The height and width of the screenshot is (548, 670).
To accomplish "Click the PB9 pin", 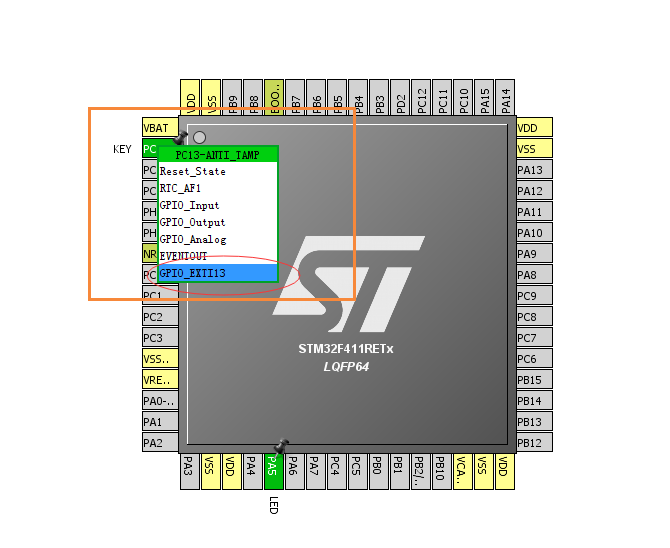I will click(x=232, y=97).
